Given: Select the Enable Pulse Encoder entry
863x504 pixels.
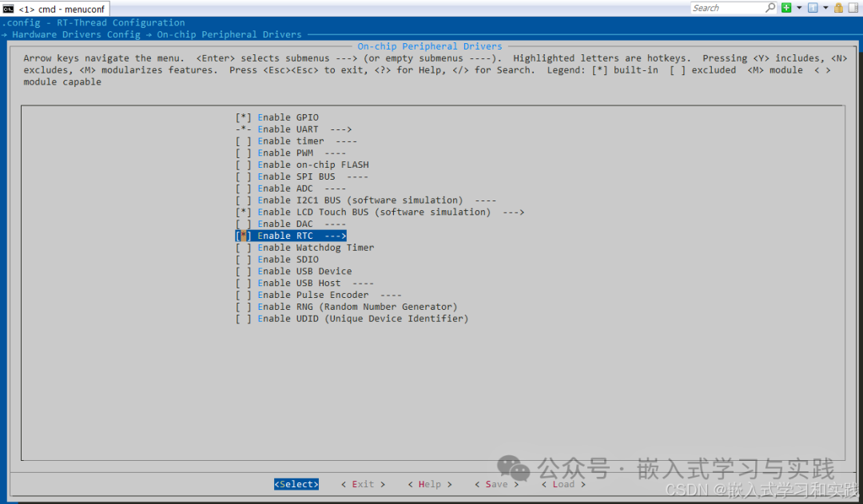Looking at the screenshot, I should click(319, 295).
